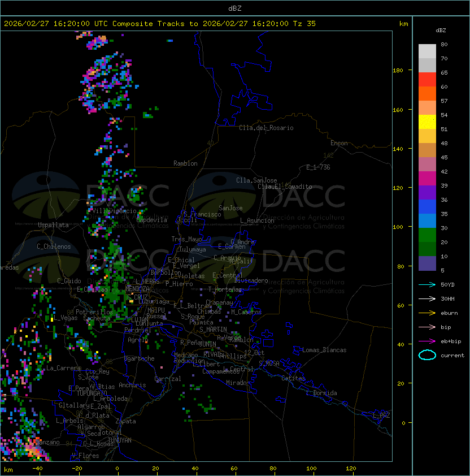Click the 'L_Asuncion' place label
Screen dimensions: 470x476
[257, 220]
